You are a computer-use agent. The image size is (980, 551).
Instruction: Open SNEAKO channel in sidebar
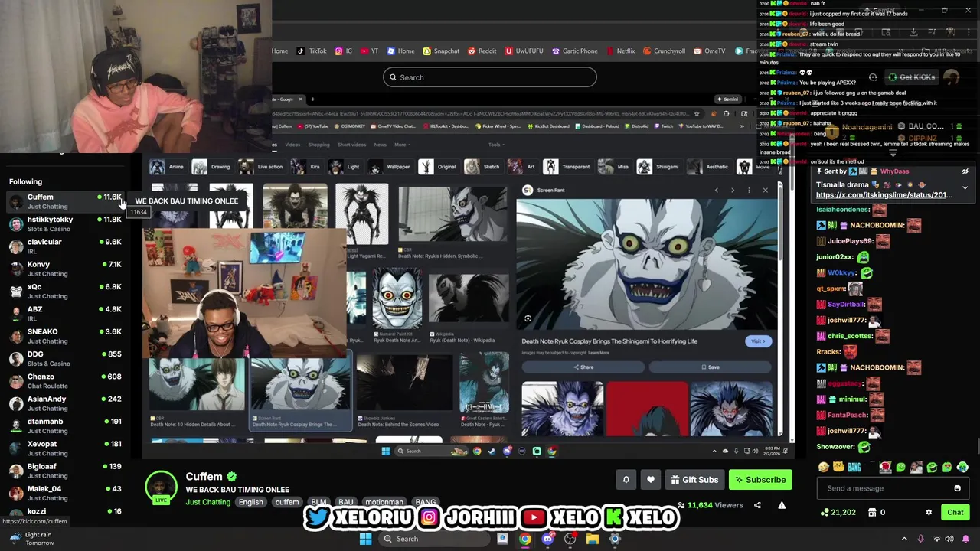click(65, 336)
